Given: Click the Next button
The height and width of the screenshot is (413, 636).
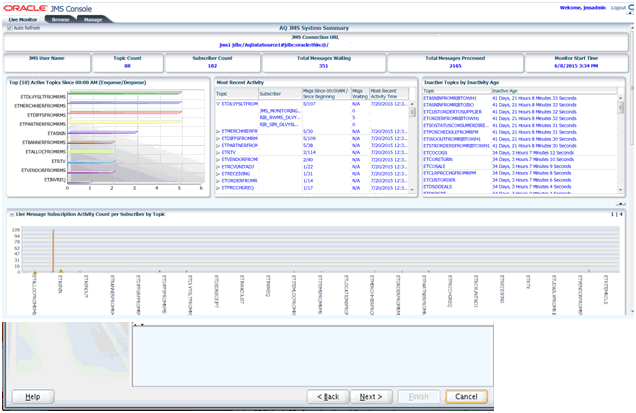Looking at the screenshot, I should 370,396.
